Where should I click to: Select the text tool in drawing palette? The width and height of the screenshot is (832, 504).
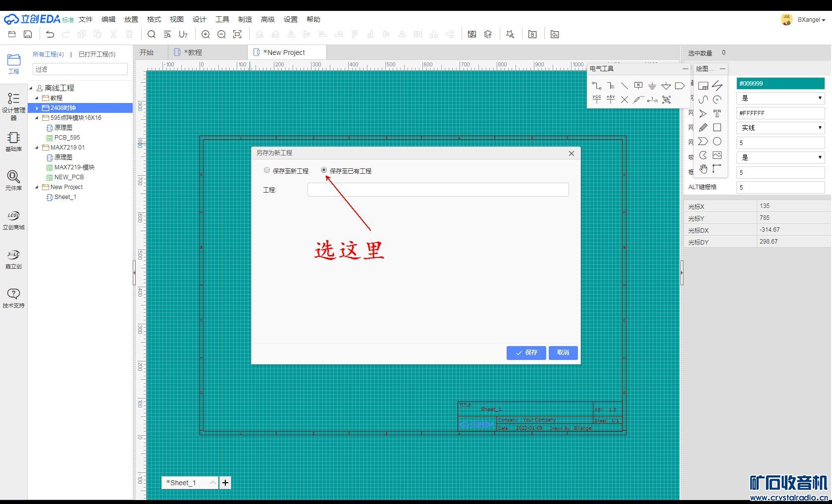pos(717,113)
